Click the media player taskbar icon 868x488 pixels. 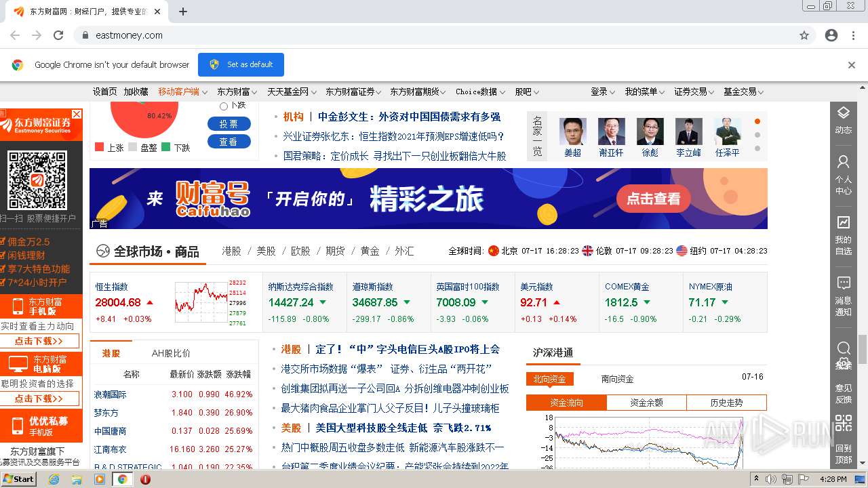tap(100, 479)
